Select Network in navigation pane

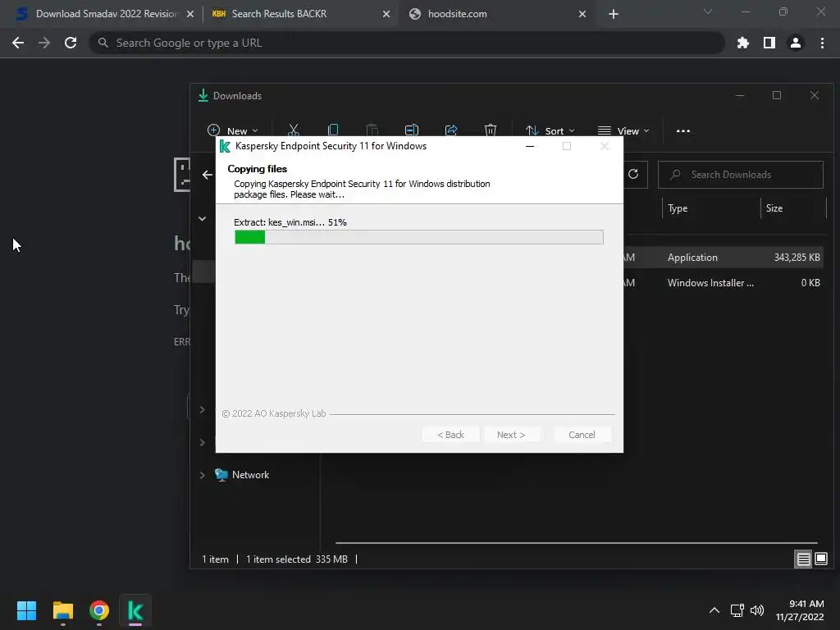[250, 475]
